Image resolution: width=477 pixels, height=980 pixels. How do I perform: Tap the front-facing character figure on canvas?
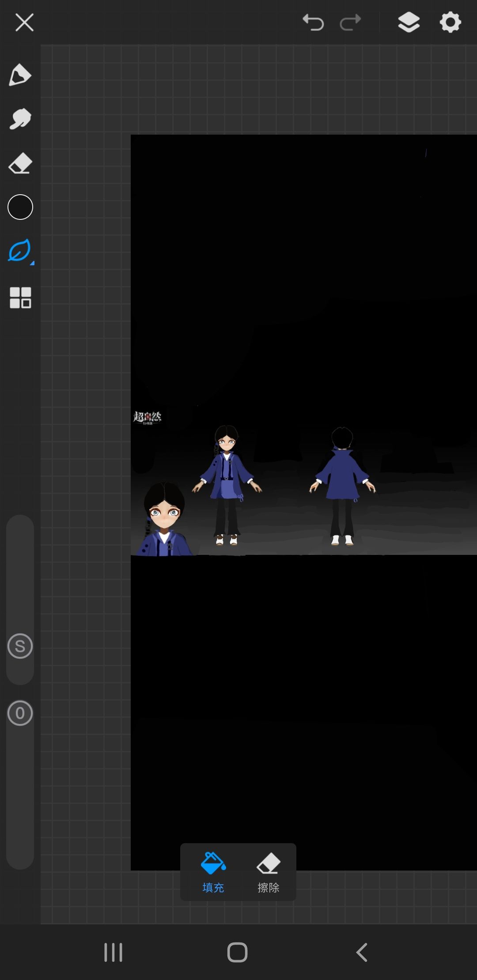click(227, 485)
